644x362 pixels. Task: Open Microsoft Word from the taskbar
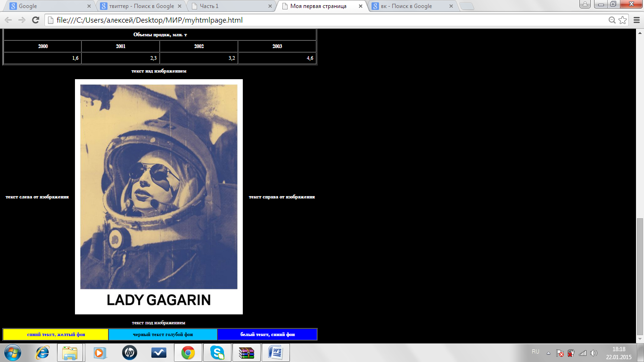(276, 353)
